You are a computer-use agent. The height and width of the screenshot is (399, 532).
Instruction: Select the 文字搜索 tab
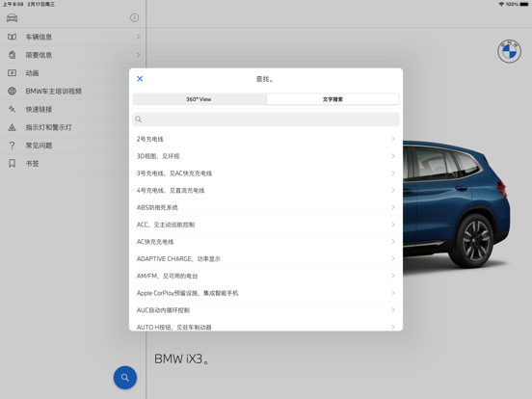click(332, 99)
